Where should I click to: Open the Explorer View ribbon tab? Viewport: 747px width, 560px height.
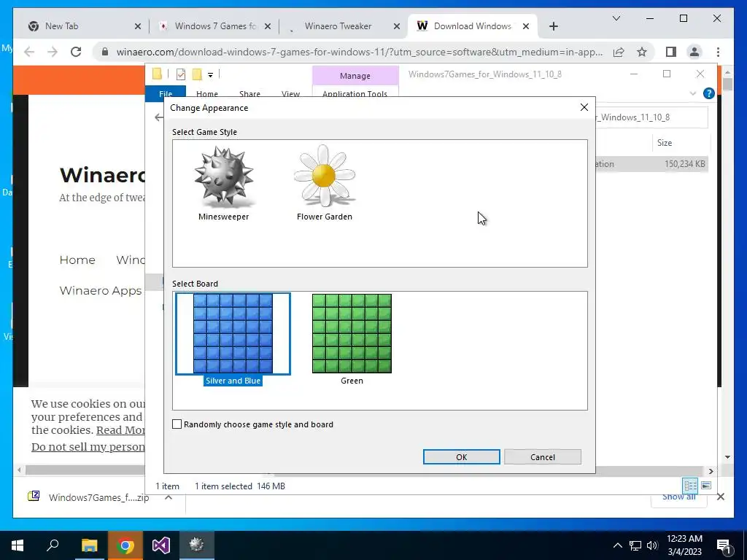click(x=290, y=93)
